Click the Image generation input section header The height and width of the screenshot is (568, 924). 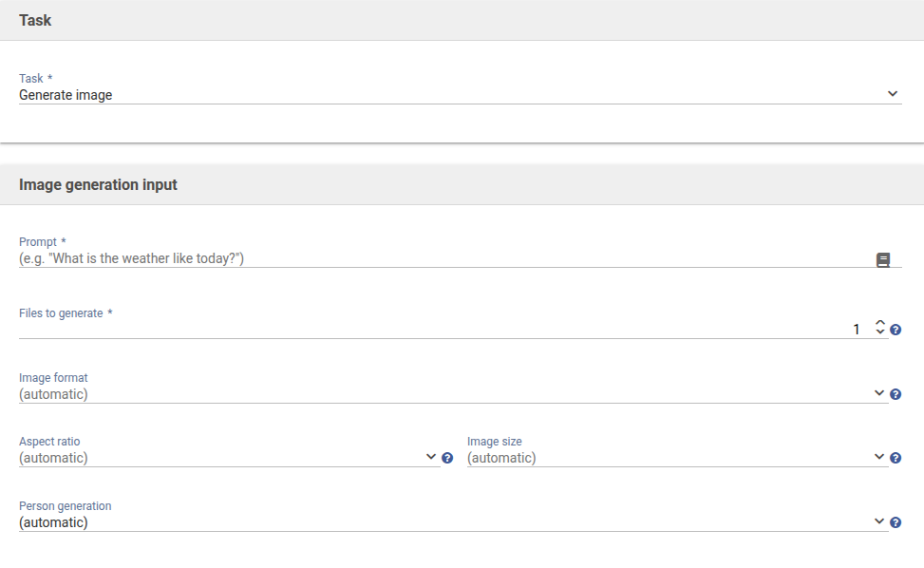98,184
